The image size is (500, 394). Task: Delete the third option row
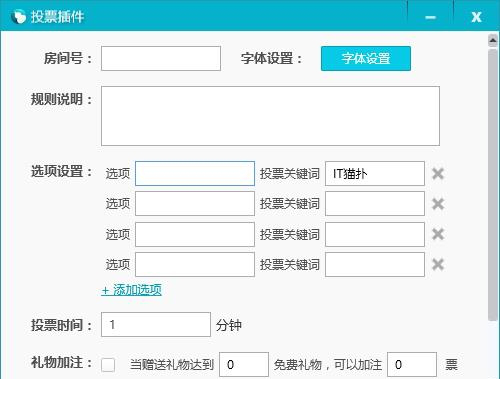pos(438,234)
